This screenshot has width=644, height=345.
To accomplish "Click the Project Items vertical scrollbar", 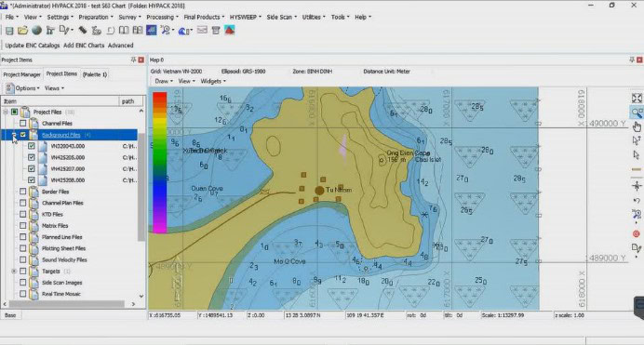I will tap(141, 187).
